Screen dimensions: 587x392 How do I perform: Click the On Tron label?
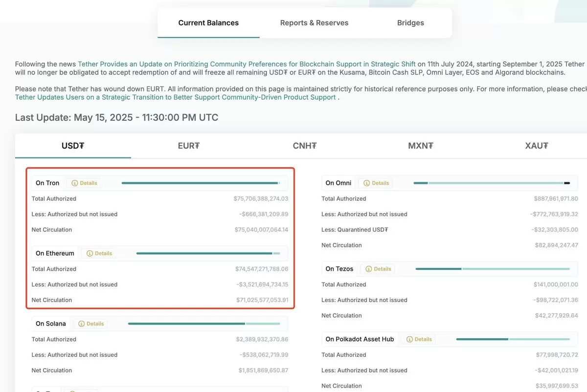point(47,183)
